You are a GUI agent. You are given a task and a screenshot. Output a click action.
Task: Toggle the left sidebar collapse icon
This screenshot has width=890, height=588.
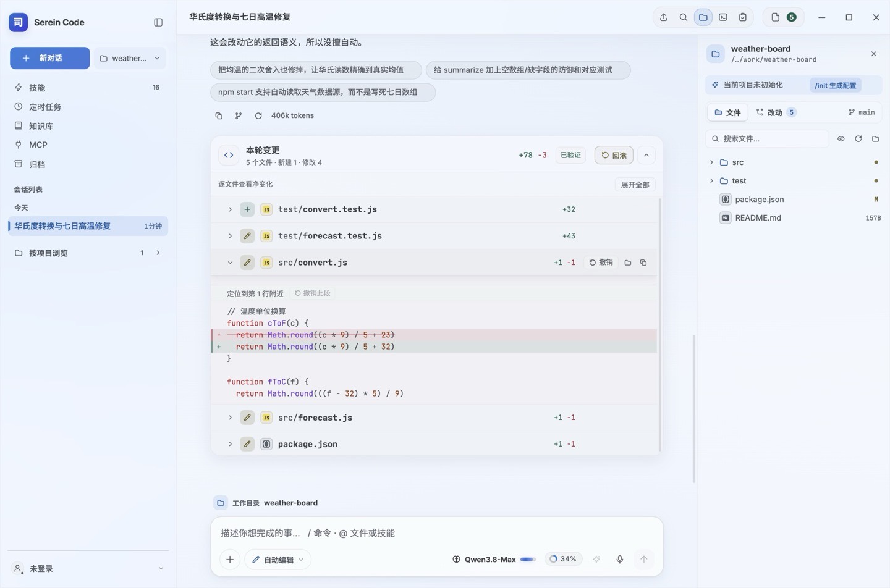(158, 22)
